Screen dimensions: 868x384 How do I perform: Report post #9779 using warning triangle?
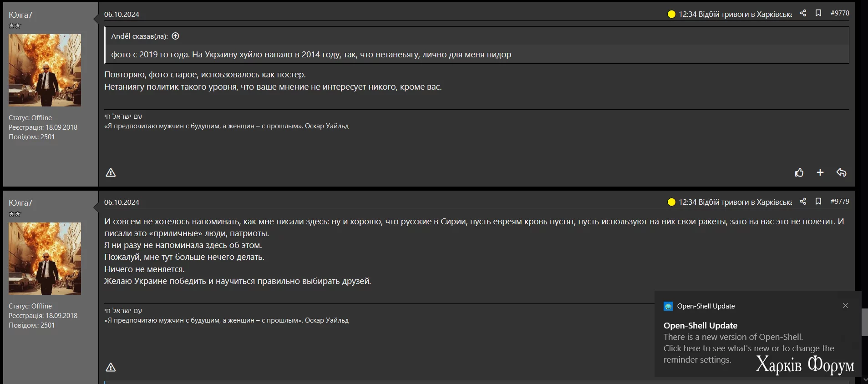pyautogui.click(x=111, y=367)
